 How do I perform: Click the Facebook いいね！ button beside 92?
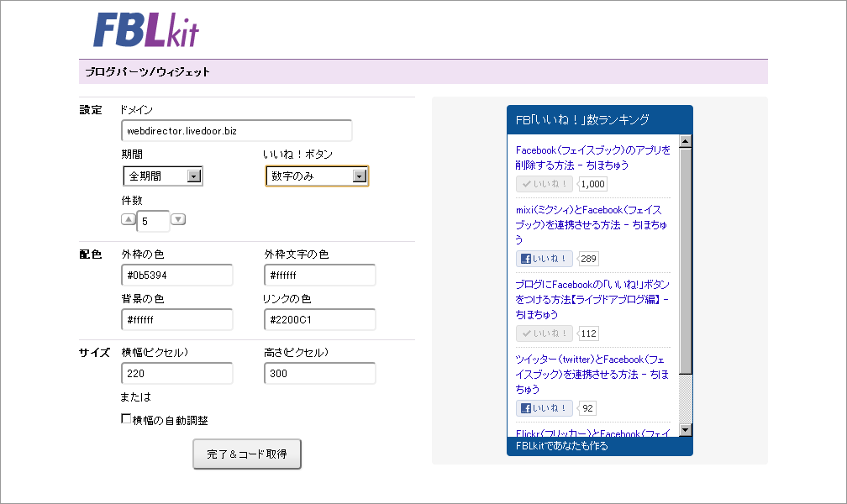(x=544, y=408)
